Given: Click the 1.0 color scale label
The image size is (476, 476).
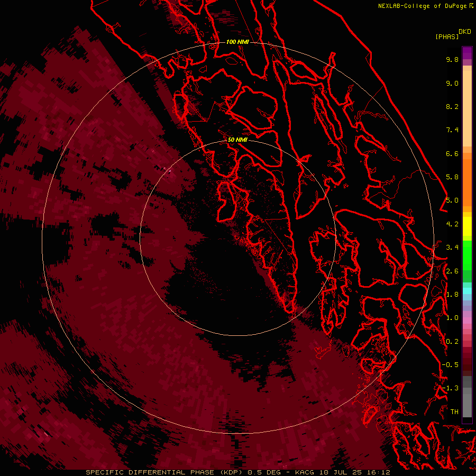Looking at the screenshot, I should click(452, 318).
